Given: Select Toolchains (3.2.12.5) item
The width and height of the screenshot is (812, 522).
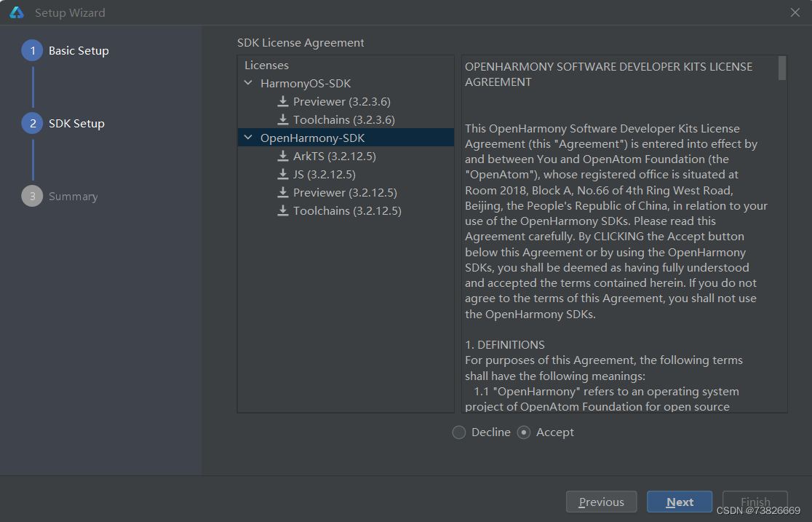Looking at the screenshot, I should 347,210.
